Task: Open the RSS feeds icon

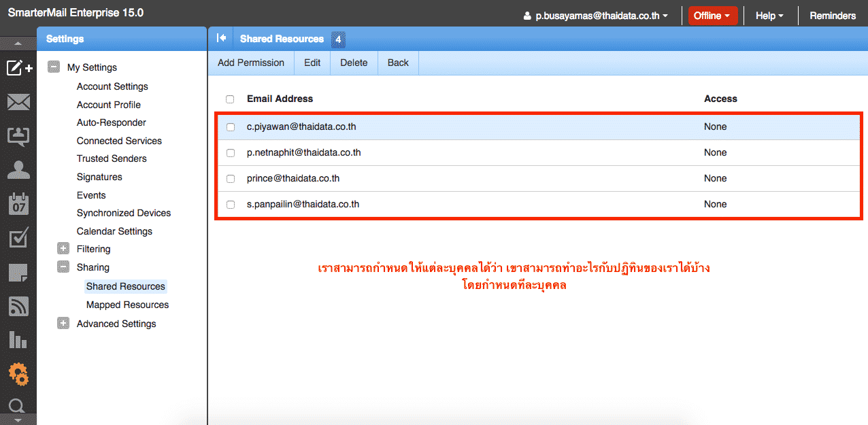Action: coord(18,306)
